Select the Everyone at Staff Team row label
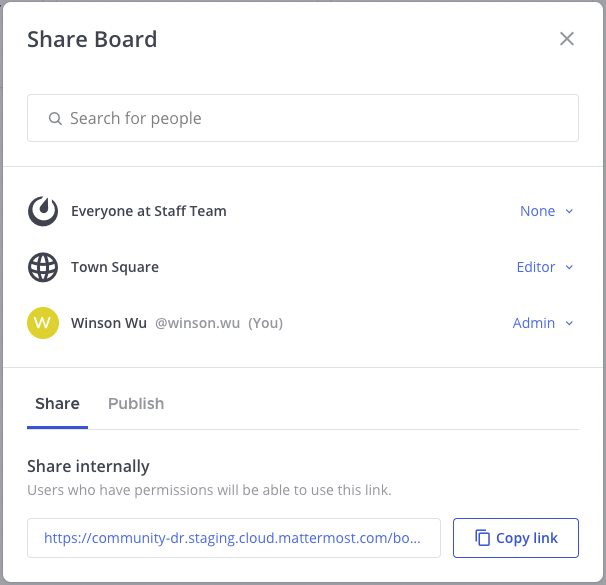 click(149, 211)
